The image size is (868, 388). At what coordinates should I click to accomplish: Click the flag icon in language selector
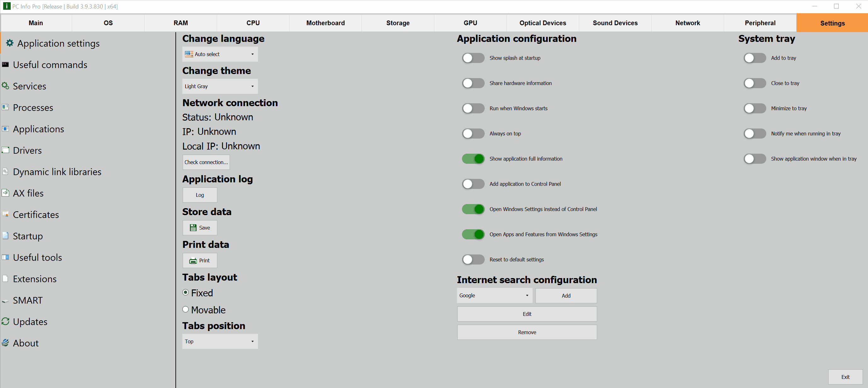tap(189, 54)
